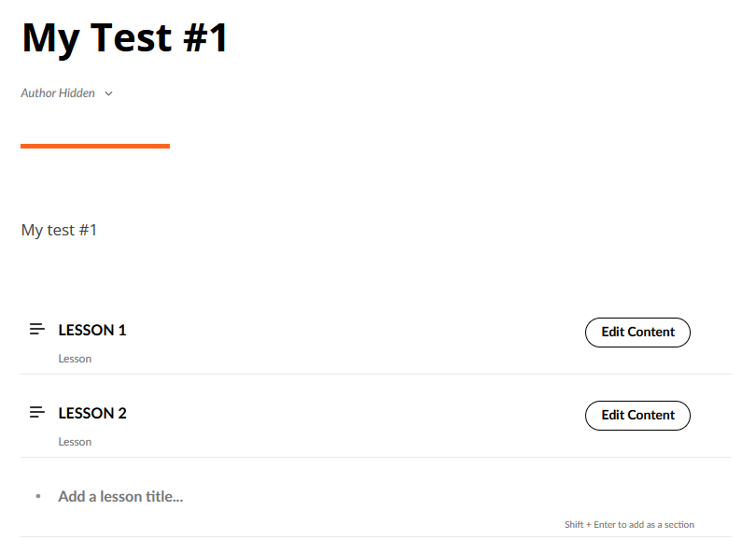The height and width of the screenshot is (553, 756).
Task: Click the orange accent bar under author
Action: tap(95, 146)
